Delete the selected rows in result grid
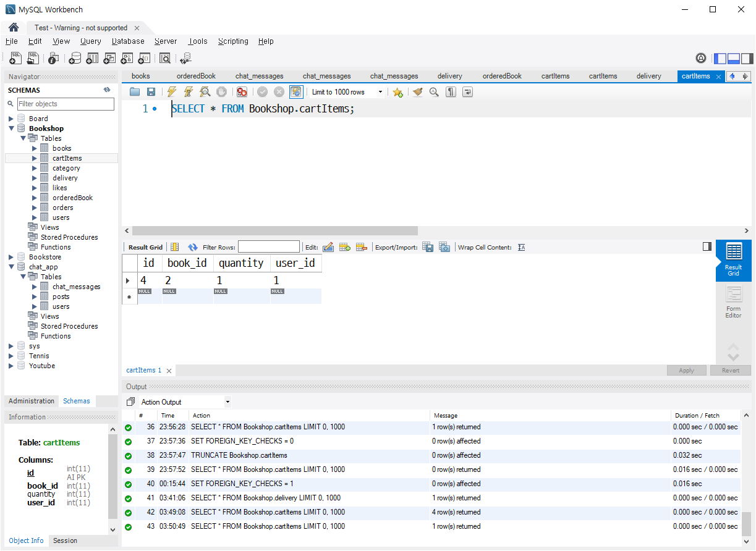Screen dimensions: 756x551 point(362,247)
